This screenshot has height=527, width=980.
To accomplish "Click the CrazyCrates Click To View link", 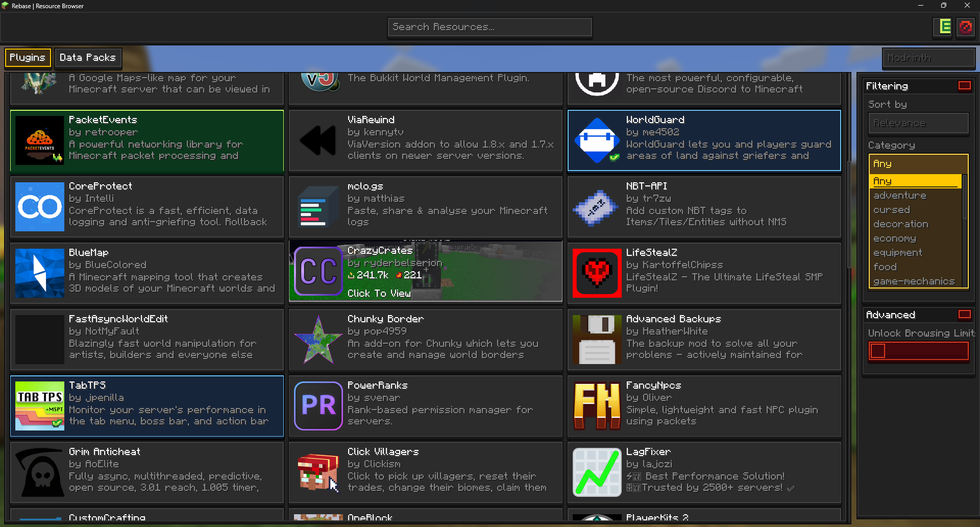I will click(x=379, y=293).
